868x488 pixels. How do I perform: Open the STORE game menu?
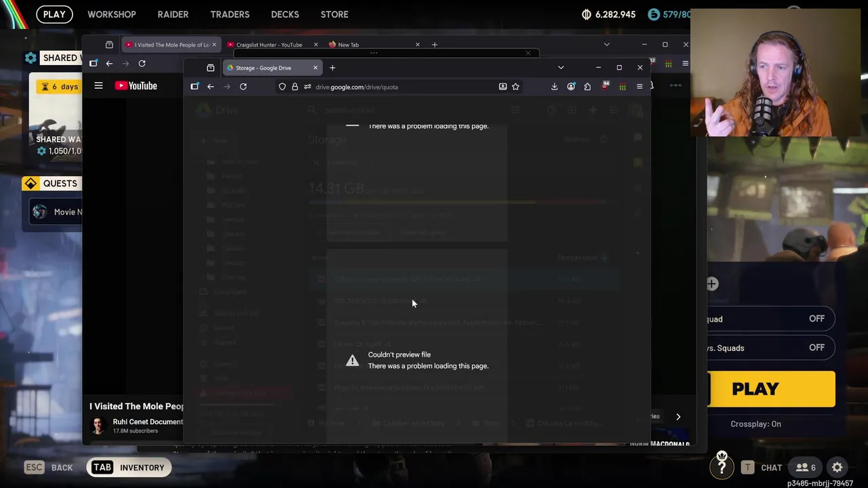pos(334,14)
